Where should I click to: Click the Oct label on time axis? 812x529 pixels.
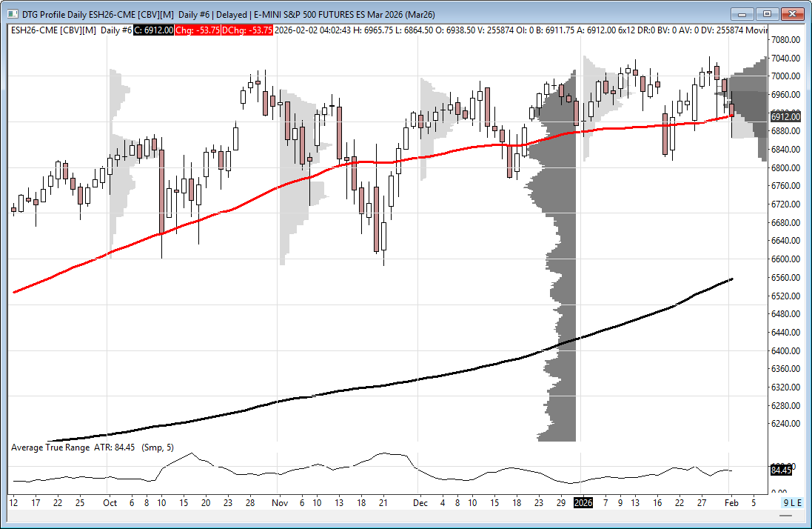[x=109, y=502]
